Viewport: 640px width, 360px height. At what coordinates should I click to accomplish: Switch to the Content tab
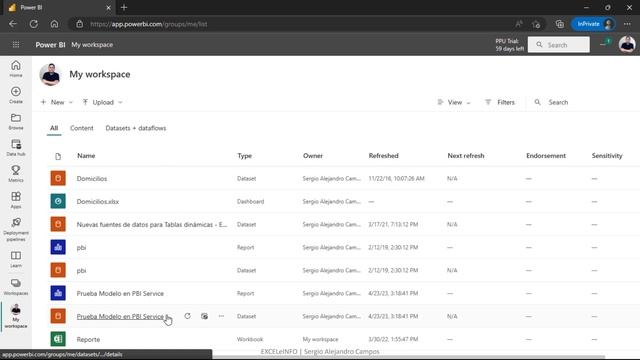pos(82,128)
